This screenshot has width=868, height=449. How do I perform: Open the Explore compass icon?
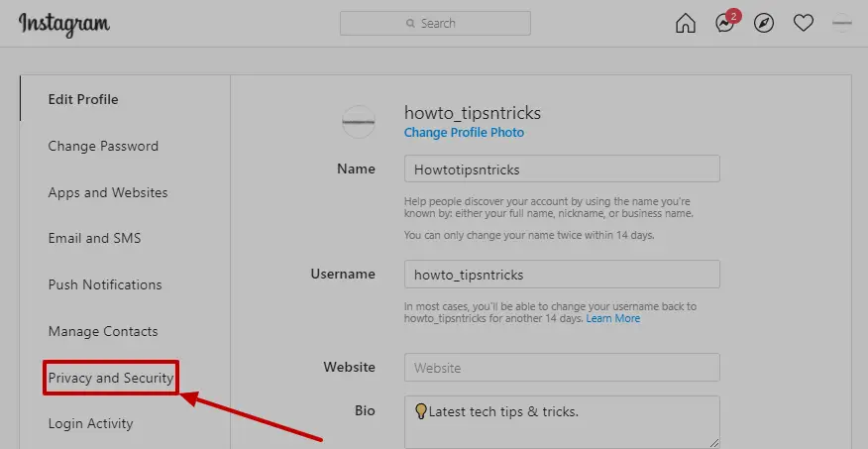tap(764, 23)
